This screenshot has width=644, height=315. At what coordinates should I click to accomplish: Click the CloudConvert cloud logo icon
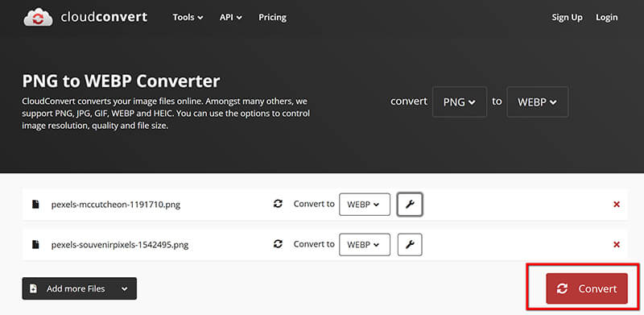[38, 17]
